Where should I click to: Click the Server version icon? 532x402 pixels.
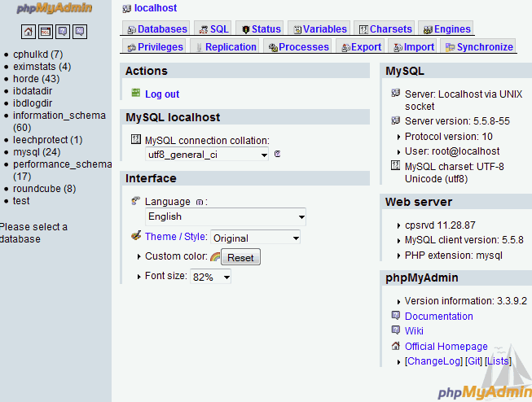pos(396,120)
